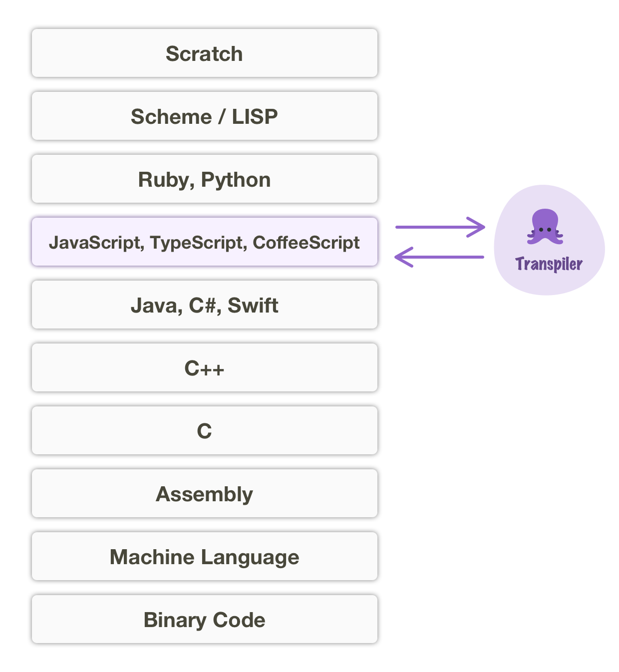Click the word TypeScript in the highlighted box
Image resolution: width=619 pixels, height=672 pixels.
[197, 243]
